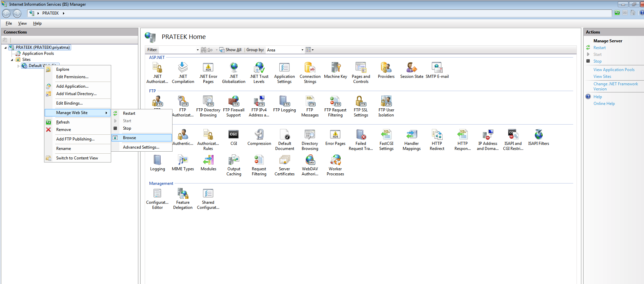The width and height of the screenshot is (644, 284).
Task: Open FTP User Isolation feature
Action: point(386,106)
